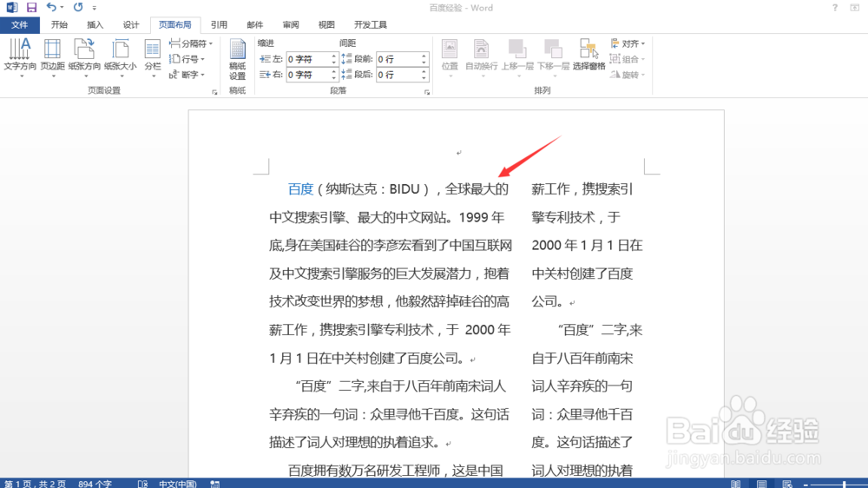
Task: Open the 分栏 columns tool
Action: pos(153,58)
